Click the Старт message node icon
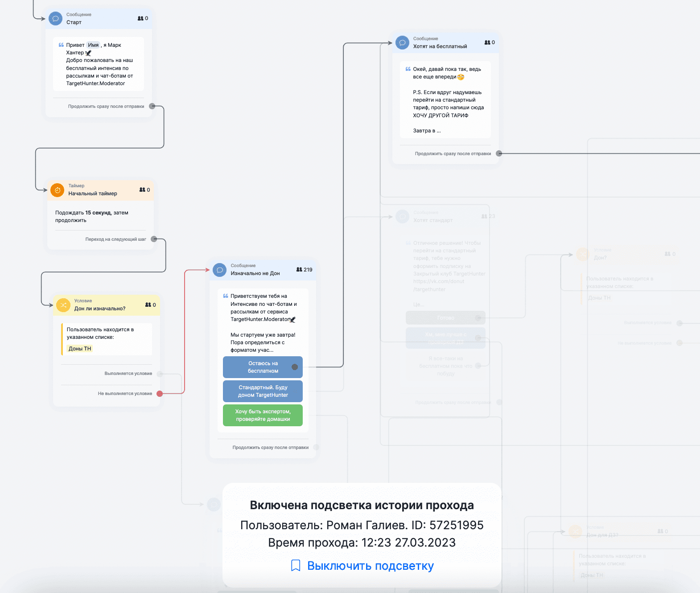The height and width of the screenshot is (593, 700). (56, 19)
